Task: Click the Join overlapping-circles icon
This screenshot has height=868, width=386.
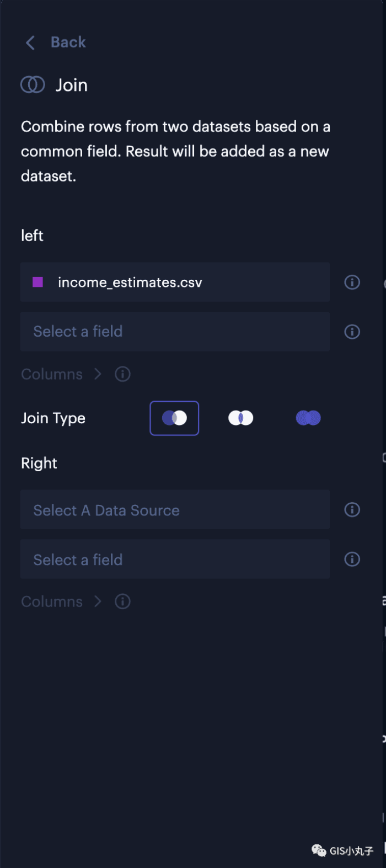Action: tap(33, 84)
